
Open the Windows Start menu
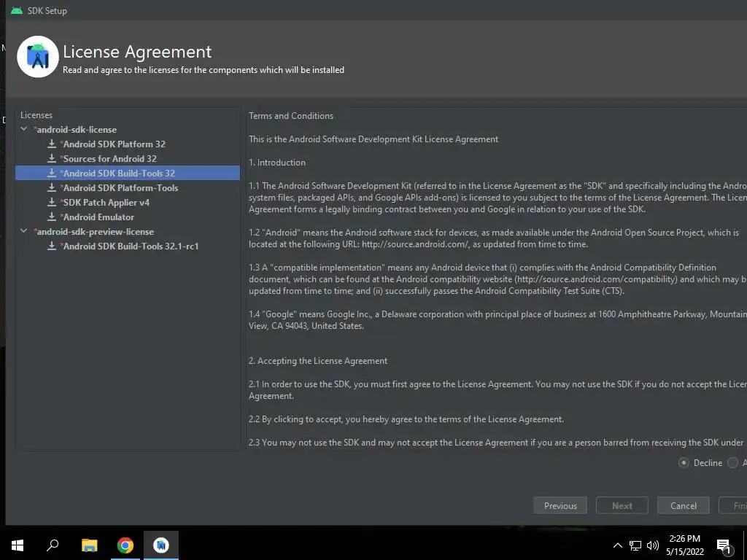point(18,545)
